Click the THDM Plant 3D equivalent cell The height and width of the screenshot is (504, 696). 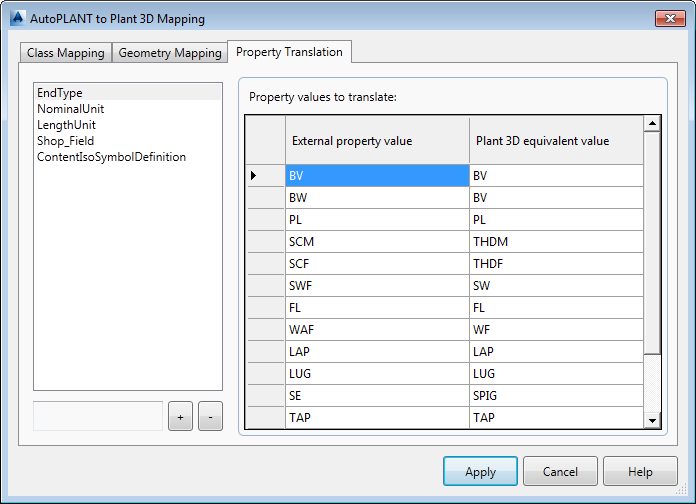pos(556,242)
